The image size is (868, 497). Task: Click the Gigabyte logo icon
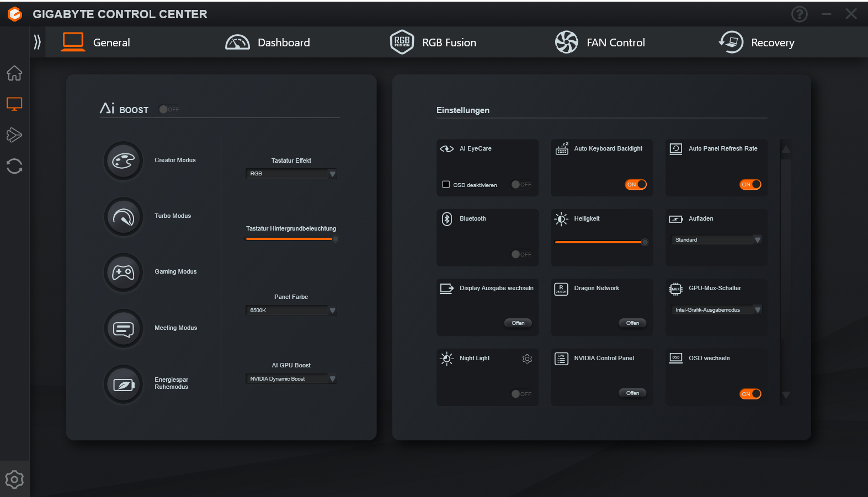click(15, 14)
